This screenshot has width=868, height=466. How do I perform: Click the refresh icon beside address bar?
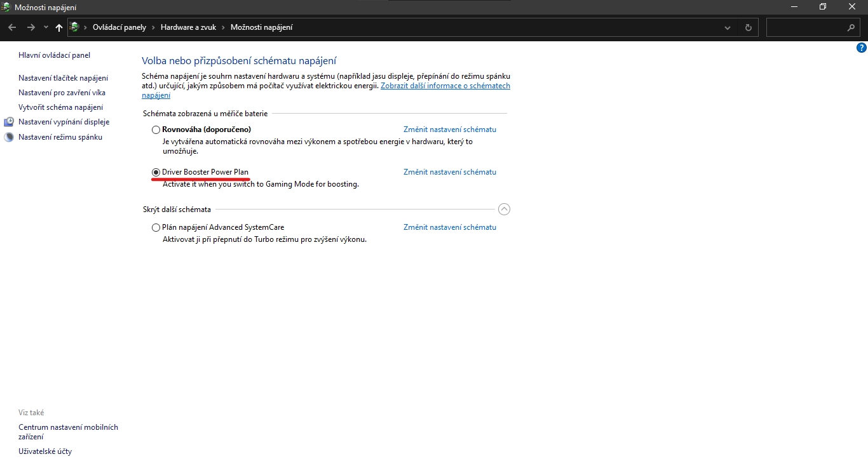(748, 27)
